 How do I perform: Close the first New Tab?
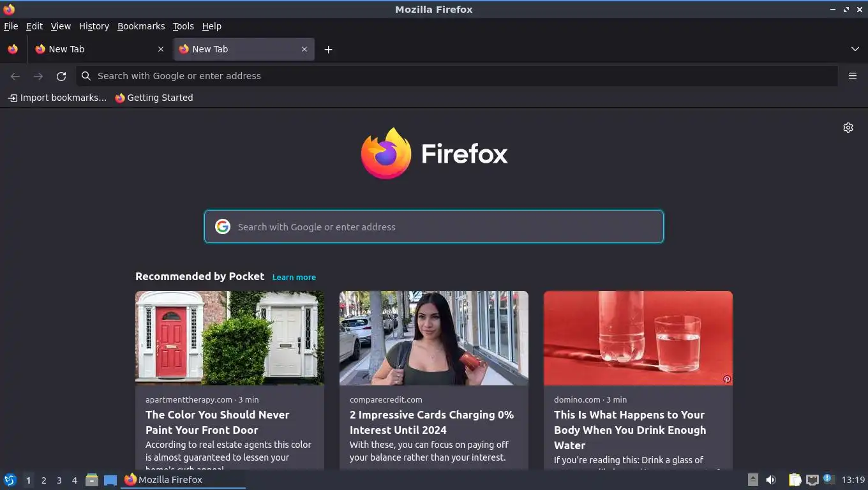click(161, 49)
